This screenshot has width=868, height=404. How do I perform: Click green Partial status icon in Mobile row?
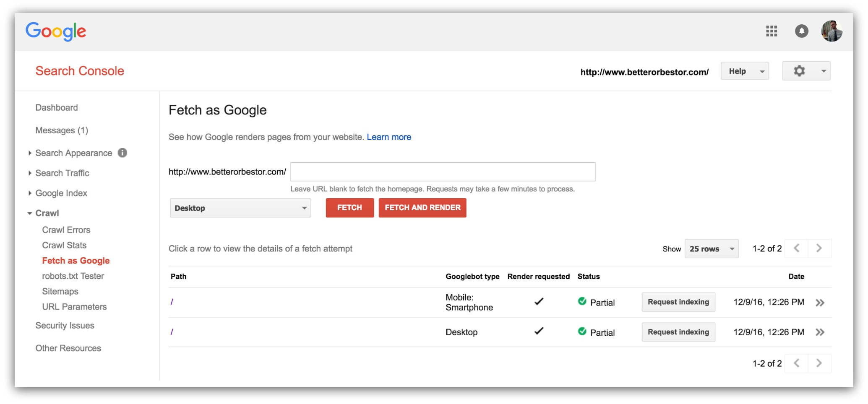click(582, 301)
